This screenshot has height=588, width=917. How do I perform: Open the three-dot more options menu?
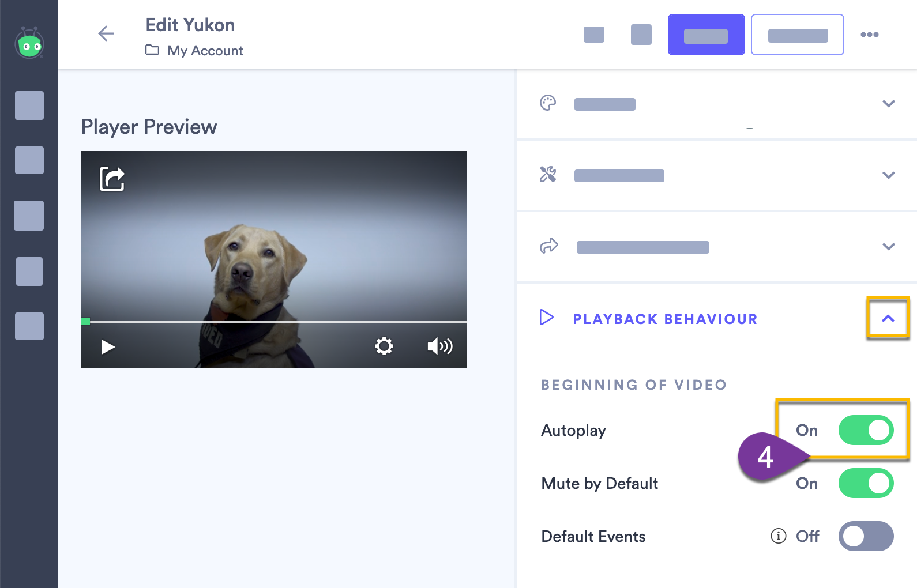[x=869, y=35]
